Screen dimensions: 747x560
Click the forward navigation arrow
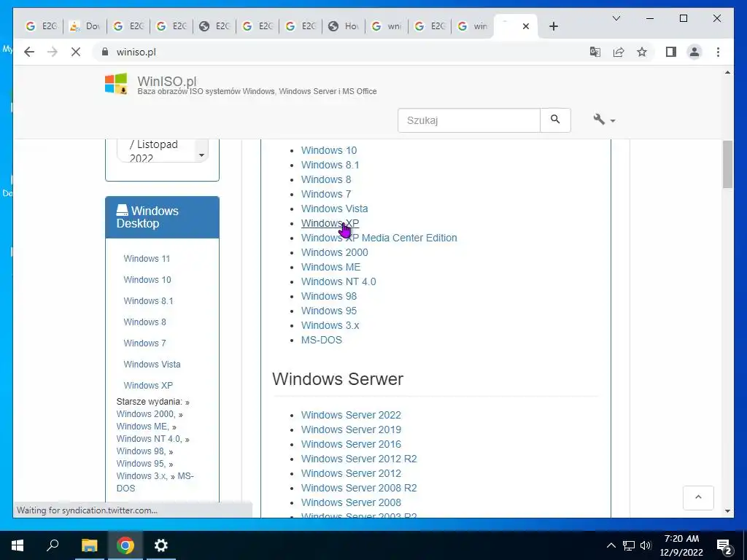point(53,52)
